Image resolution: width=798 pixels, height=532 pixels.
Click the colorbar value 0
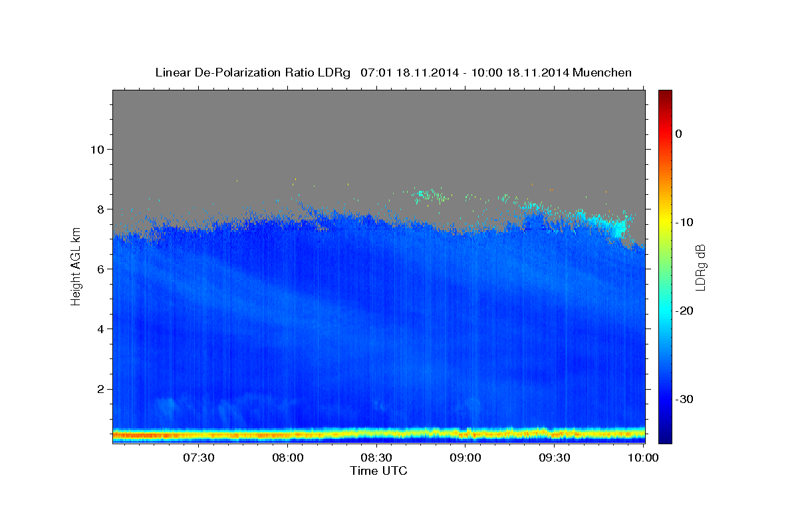point(678,134)
